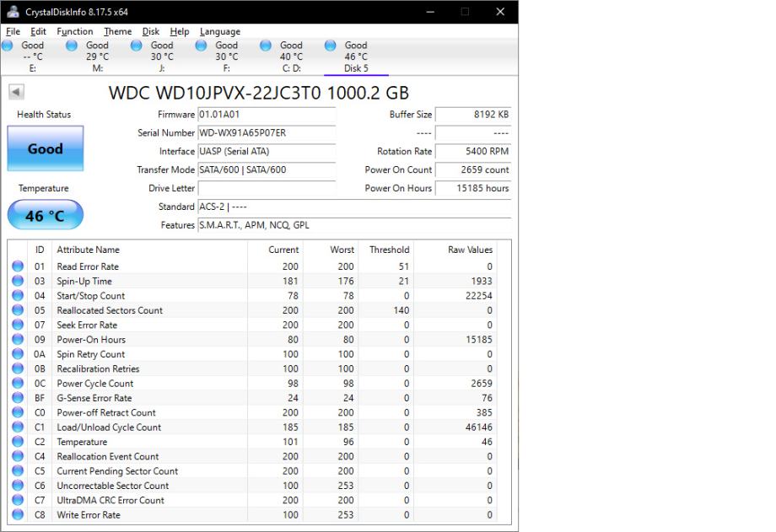The height and width of the screenshot is (532, 776).
Task: Click status orb for Power-off Retract Count
Action: coord(18,412)
